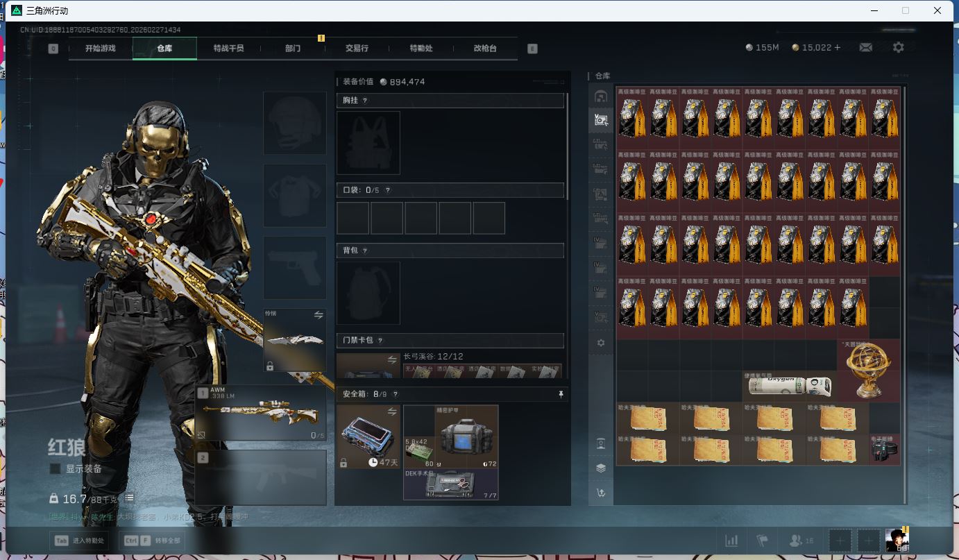Viewport: 959px width, 560px height.
Task: Click the plus icon beside 15,022
Action: [x=838, y=47]
